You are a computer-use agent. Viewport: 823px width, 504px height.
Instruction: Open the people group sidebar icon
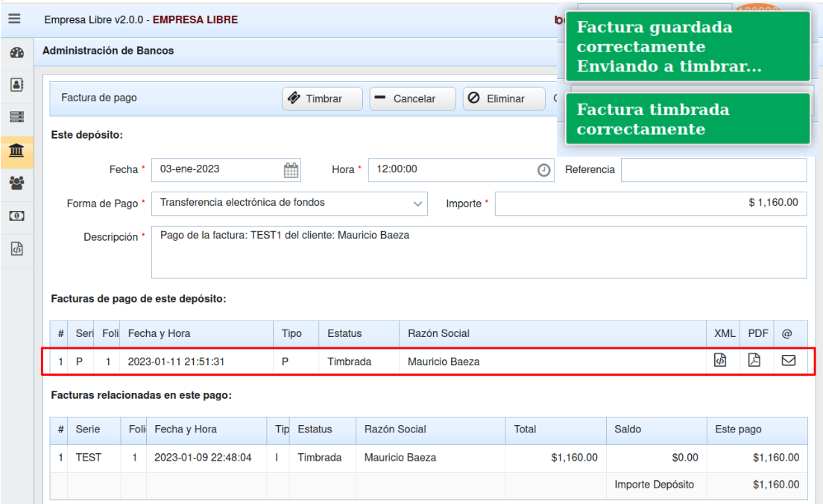pos(16,183)
